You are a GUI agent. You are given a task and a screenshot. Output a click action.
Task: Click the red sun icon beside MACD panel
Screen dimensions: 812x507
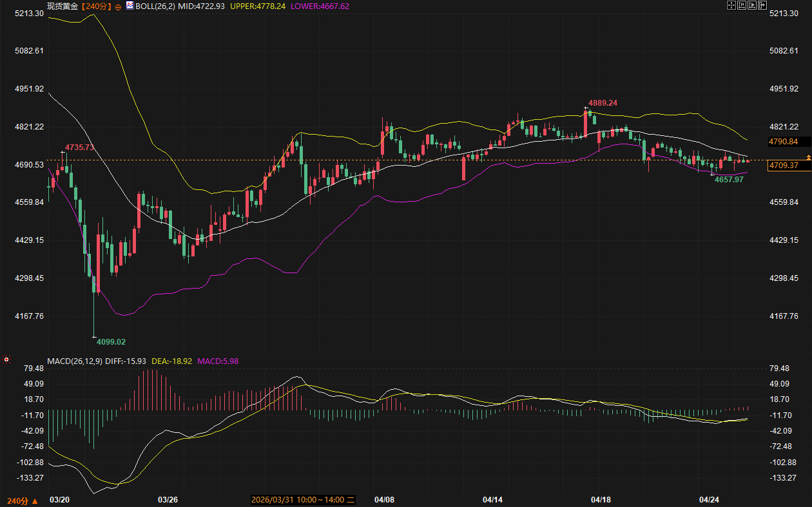tap(6, 359)
